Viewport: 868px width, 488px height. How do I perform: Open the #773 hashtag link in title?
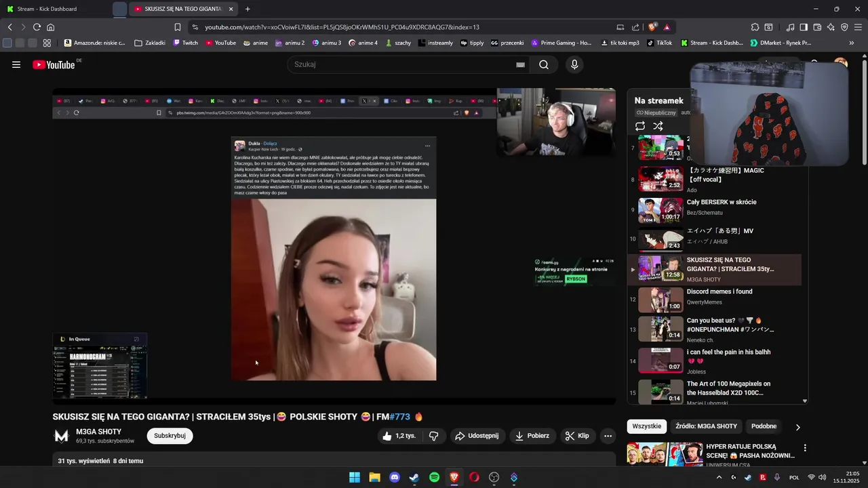[399, 417]
